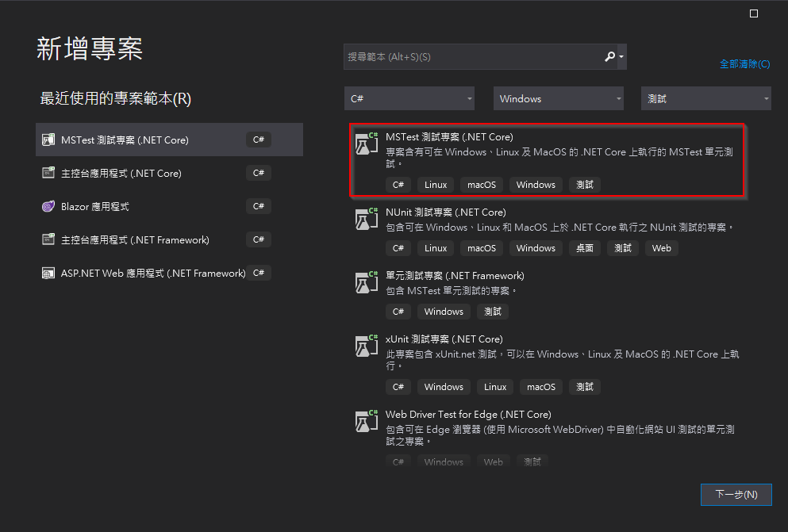
Task: Open the 測試 project type filter dropdown
Action: coord(706,98)
